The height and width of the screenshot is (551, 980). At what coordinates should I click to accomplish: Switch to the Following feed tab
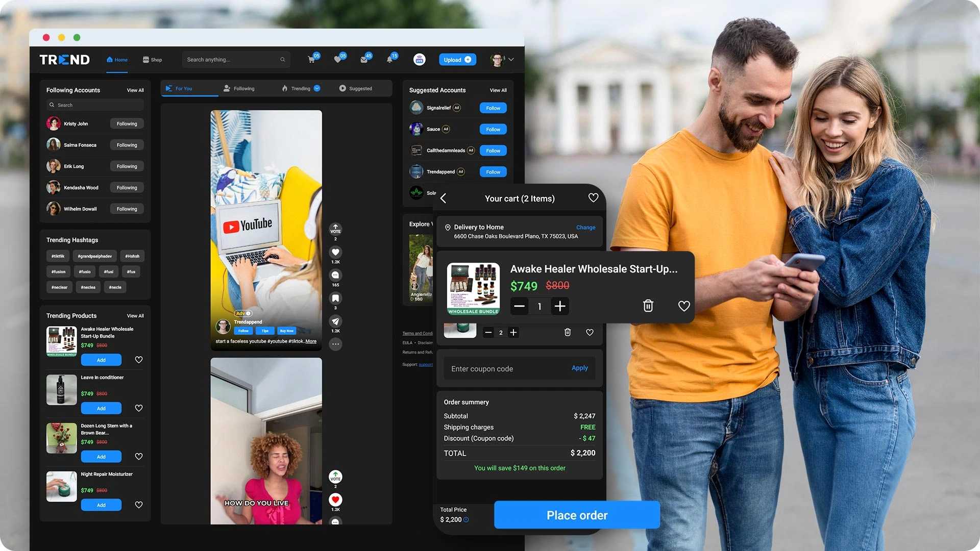[239, 88]
